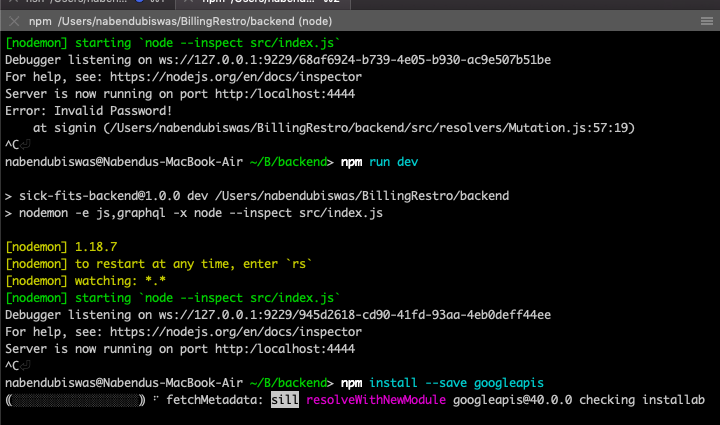Click the '[nodemon] to restart at any time' line
This screenshot has width=720, height=425.
158,263
